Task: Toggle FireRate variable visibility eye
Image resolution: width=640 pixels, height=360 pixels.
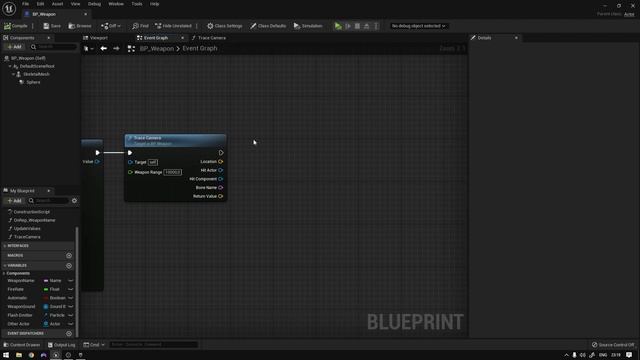Action: [71, 289]
